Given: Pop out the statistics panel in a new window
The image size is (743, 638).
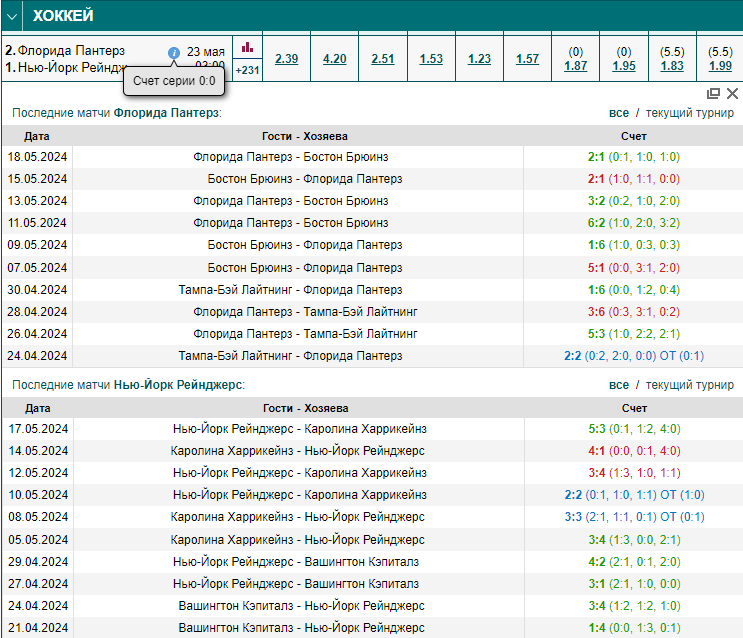Looking at the screenshot, I should [713, 93].
